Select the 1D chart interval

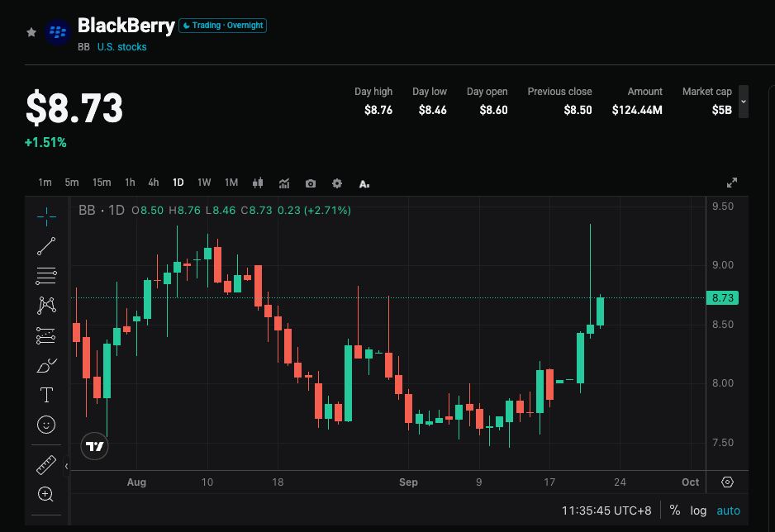click(178, 183)
